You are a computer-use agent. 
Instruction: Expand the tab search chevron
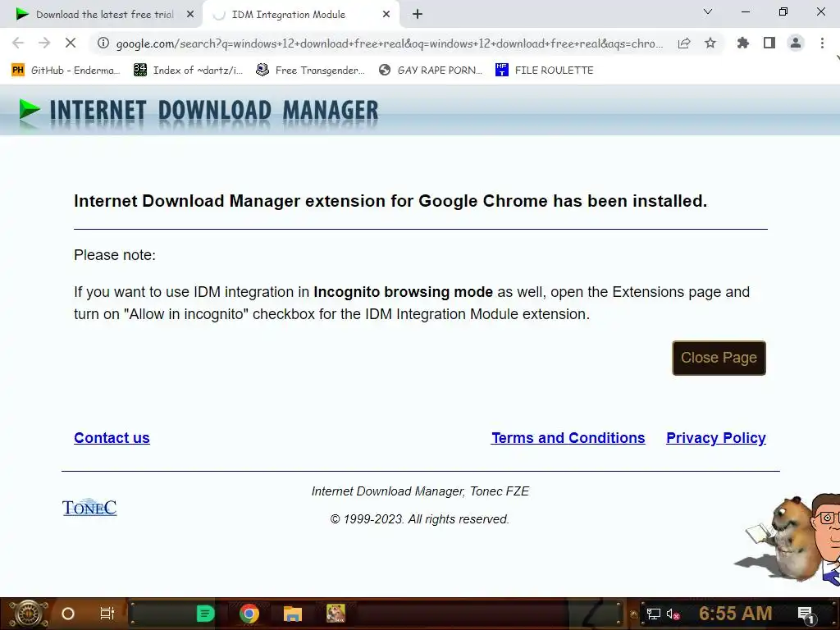tap(708, 11)
